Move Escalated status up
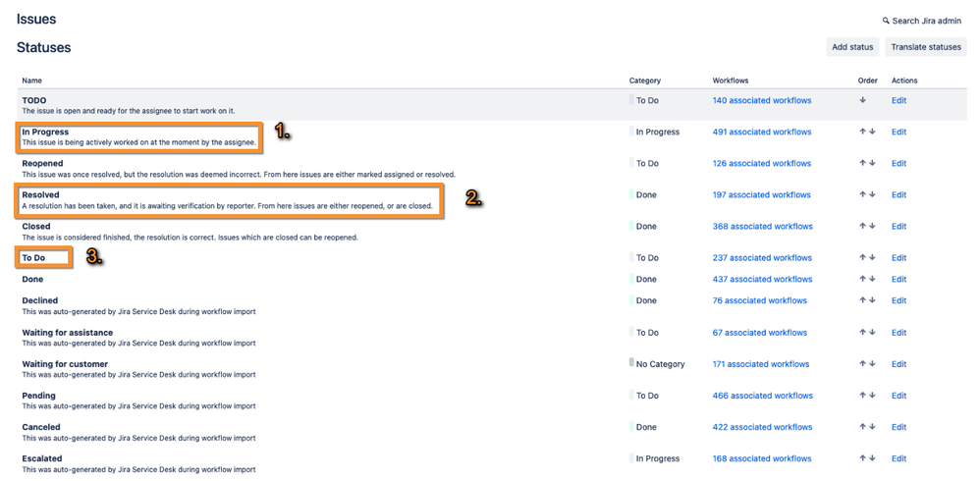 point(862,458)
